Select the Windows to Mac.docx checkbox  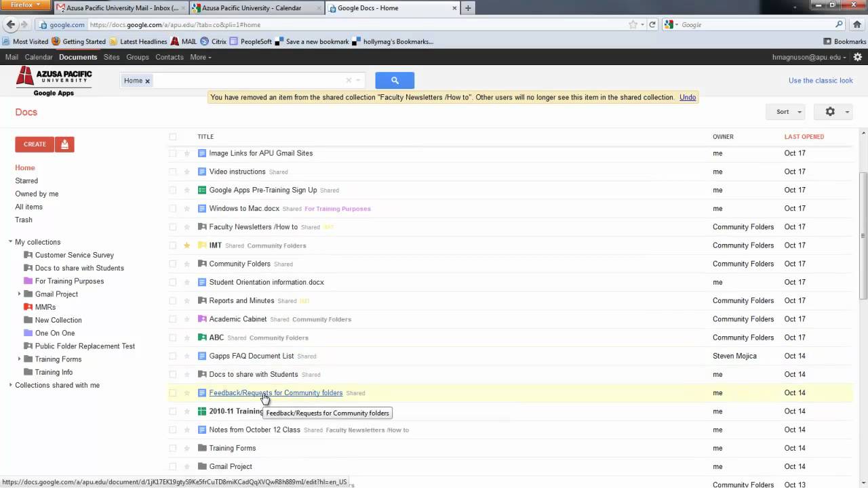point(173,209)
